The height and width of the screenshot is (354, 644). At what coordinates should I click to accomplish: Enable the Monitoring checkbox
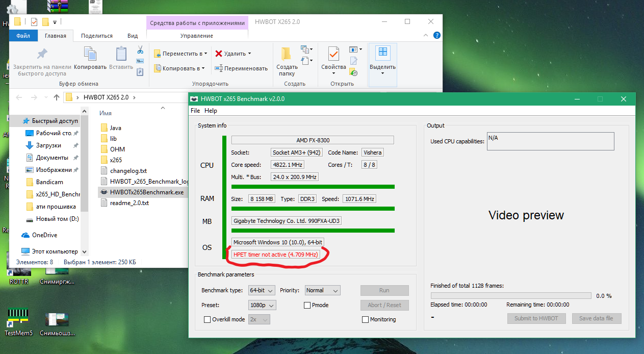tap(365, 319)
